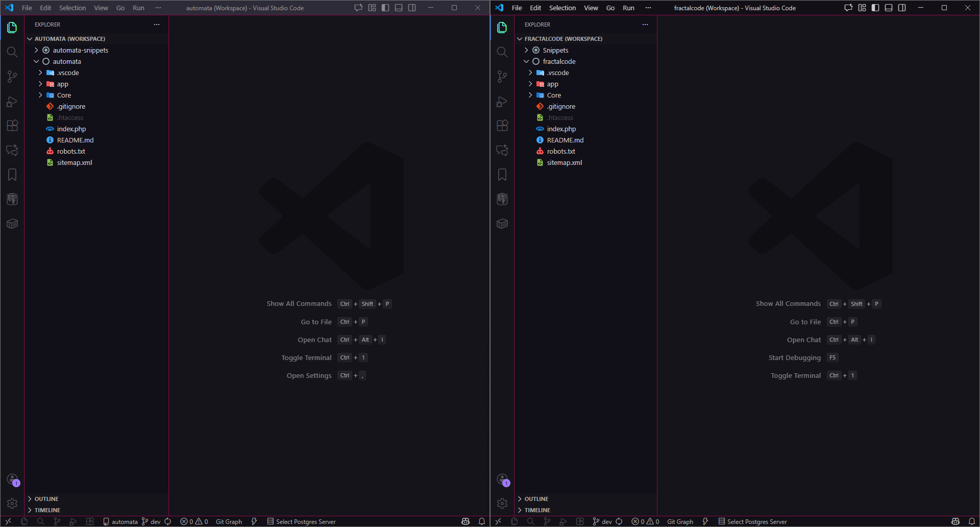Click Git Graph in automata status bar
The image size is (980, 527).
(x=229, y=521)
